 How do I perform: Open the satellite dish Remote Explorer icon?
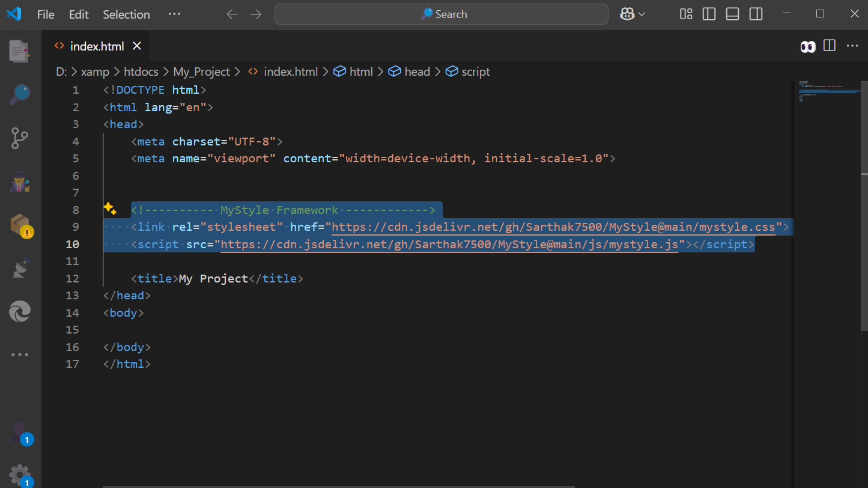tap(20, 269)
